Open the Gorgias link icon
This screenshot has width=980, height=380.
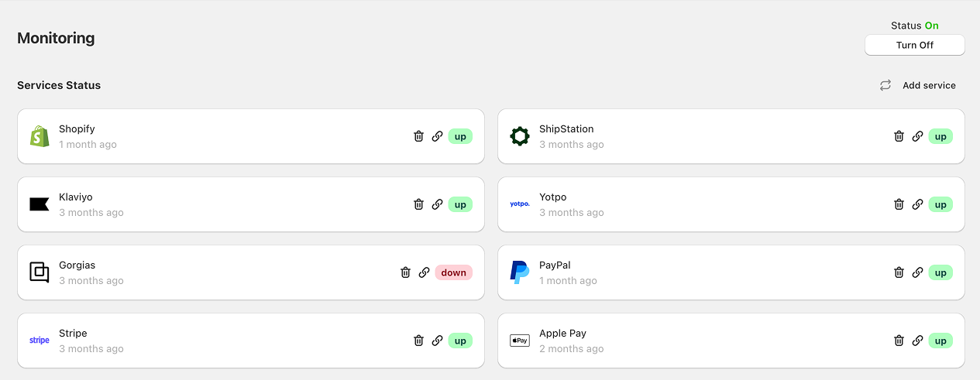(424, 272)
